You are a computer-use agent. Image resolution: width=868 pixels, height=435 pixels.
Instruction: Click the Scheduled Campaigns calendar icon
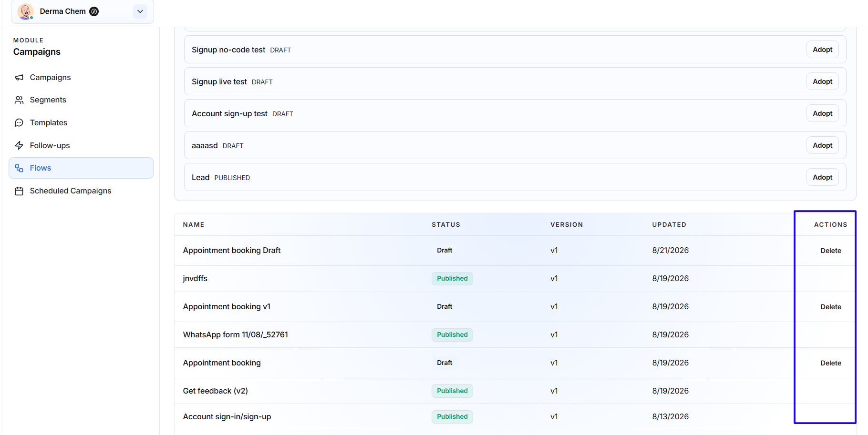[x=19, y=191]
